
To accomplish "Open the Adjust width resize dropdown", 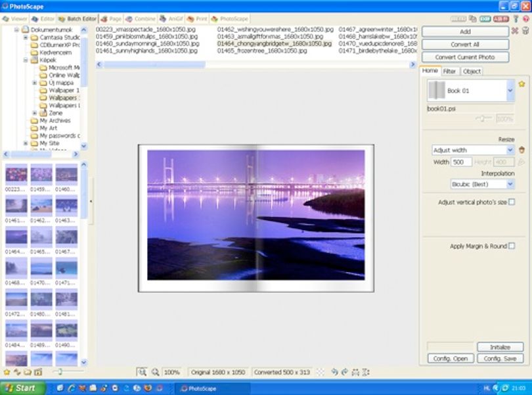I will point(510,150).
